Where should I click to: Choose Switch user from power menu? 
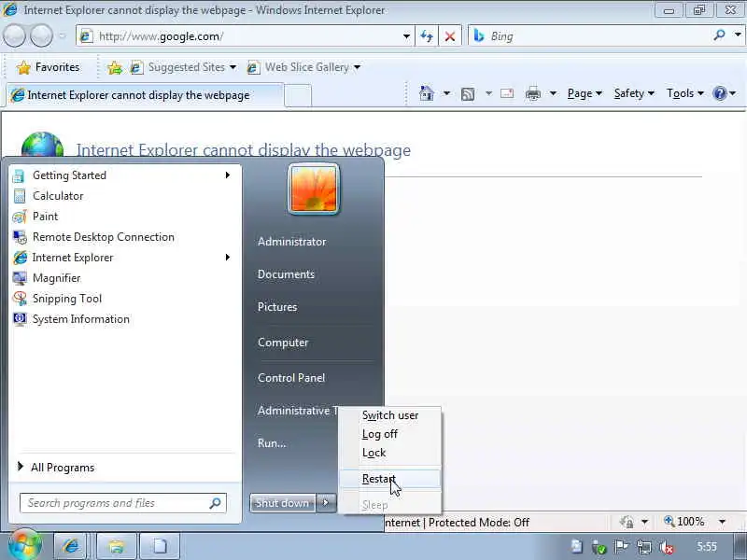click(389, 415)
